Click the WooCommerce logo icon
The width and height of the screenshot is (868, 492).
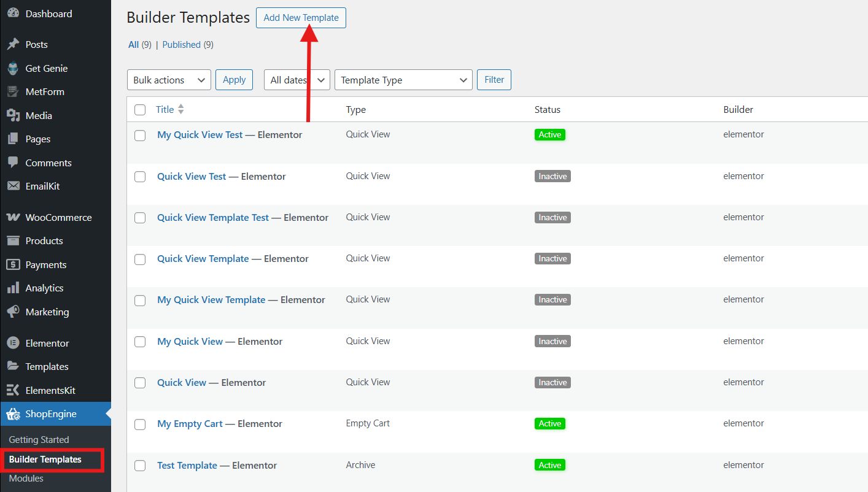click(13, 218)
